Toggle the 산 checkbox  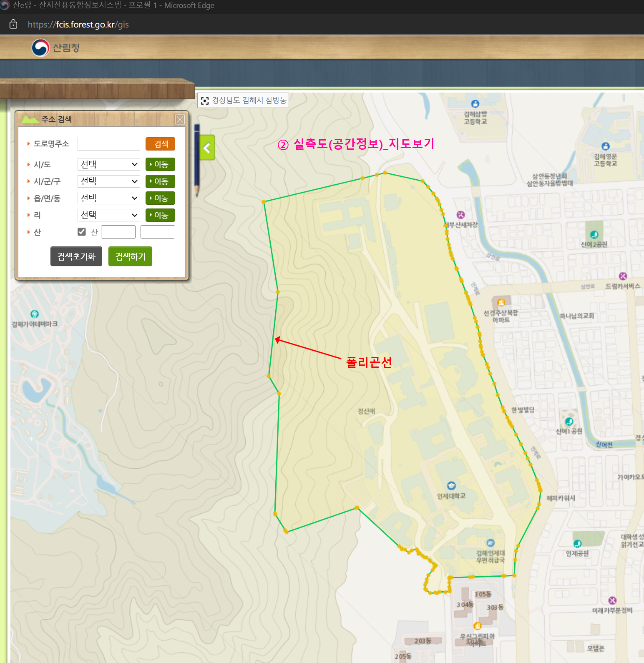tap(82, 232)
